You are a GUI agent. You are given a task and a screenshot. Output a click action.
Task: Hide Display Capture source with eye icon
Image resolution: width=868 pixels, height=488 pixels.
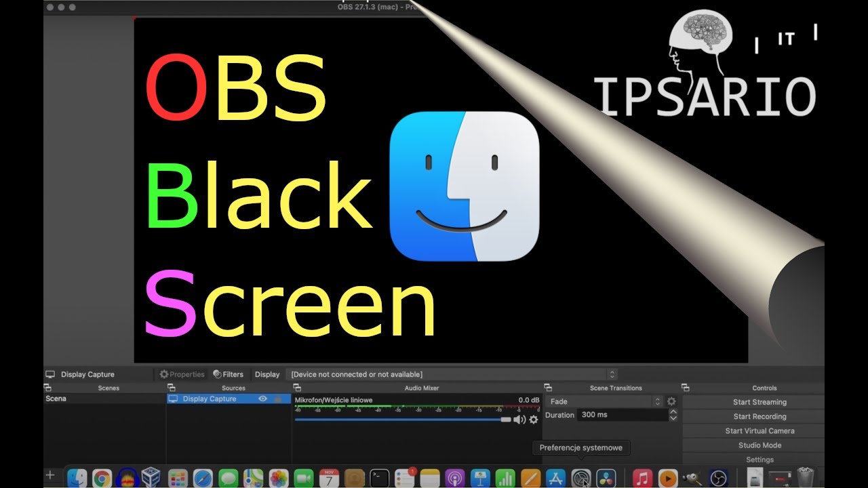263,399
